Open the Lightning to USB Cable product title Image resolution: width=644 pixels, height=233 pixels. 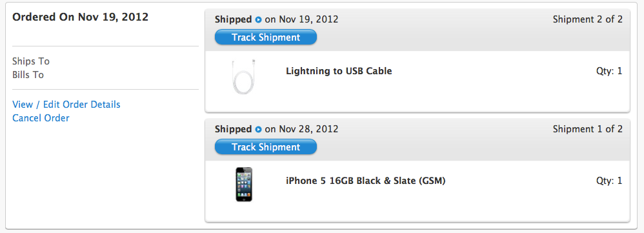point(339,71)
